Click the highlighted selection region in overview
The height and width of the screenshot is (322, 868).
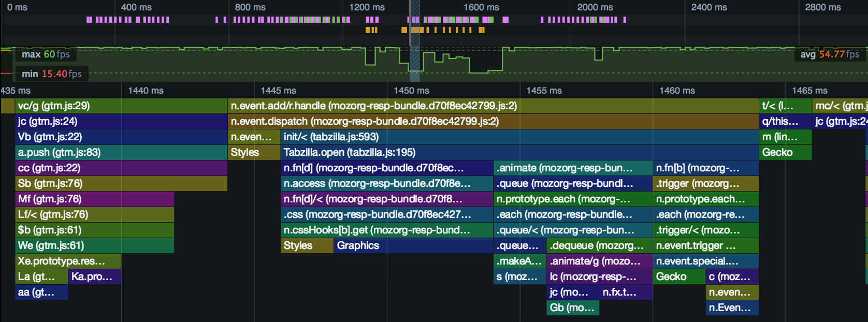(x=415, y=40)
